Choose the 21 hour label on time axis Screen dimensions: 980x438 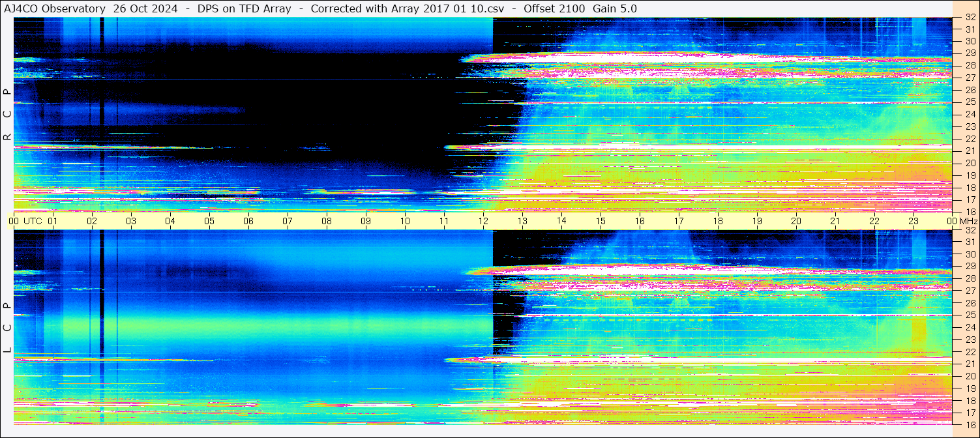pos(835,221)
